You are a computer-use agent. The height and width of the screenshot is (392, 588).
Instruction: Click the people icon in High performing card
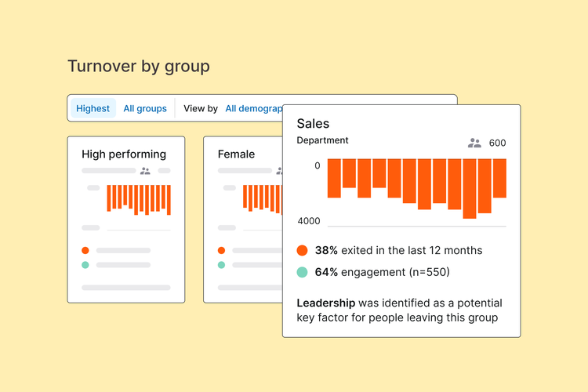(x=145, y=170)
